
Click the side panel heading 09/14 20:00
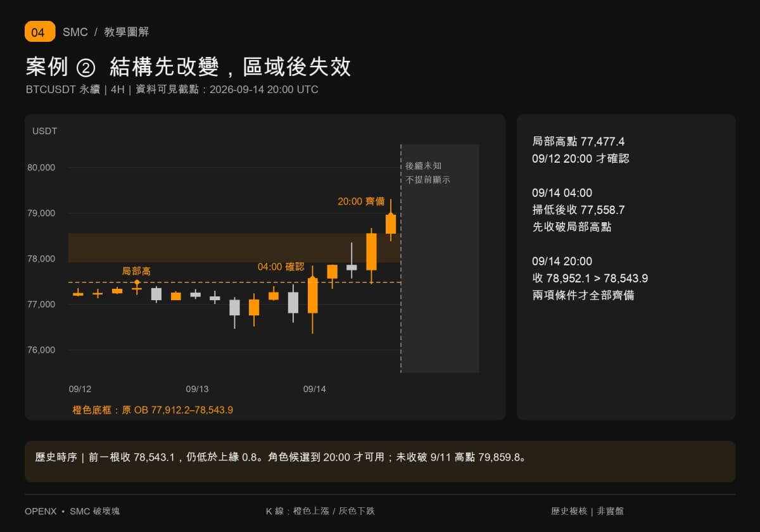[x=562, y=261]
